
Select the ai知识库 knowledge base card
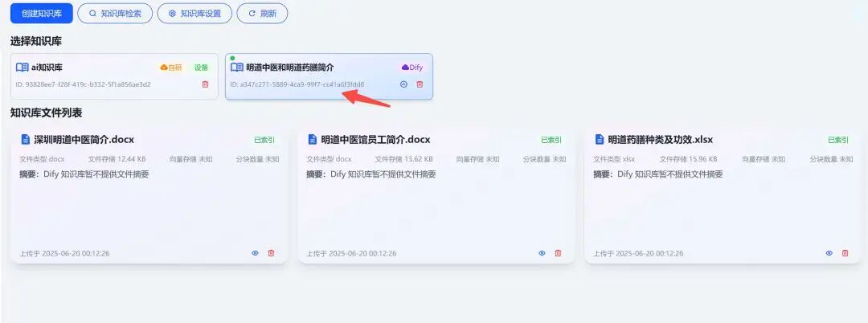[114, 76]
